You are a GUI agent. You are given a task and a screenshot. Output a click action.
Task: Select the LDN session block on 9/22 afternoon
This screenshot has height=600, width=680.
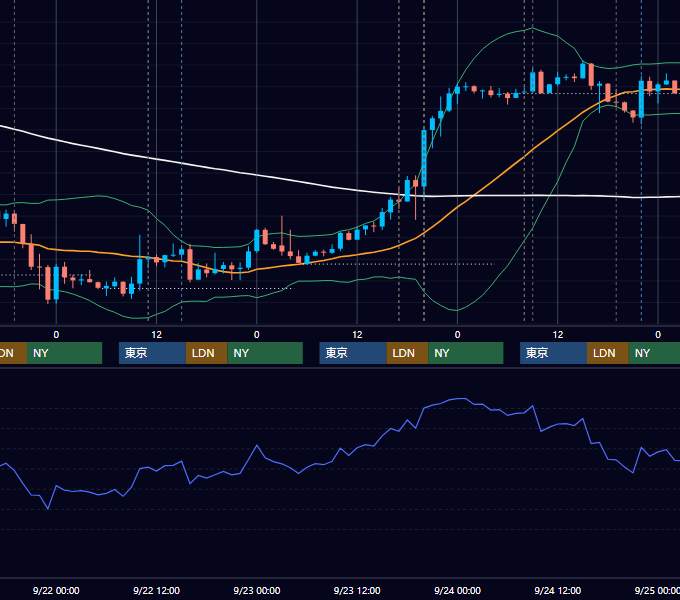pos(206,353)
